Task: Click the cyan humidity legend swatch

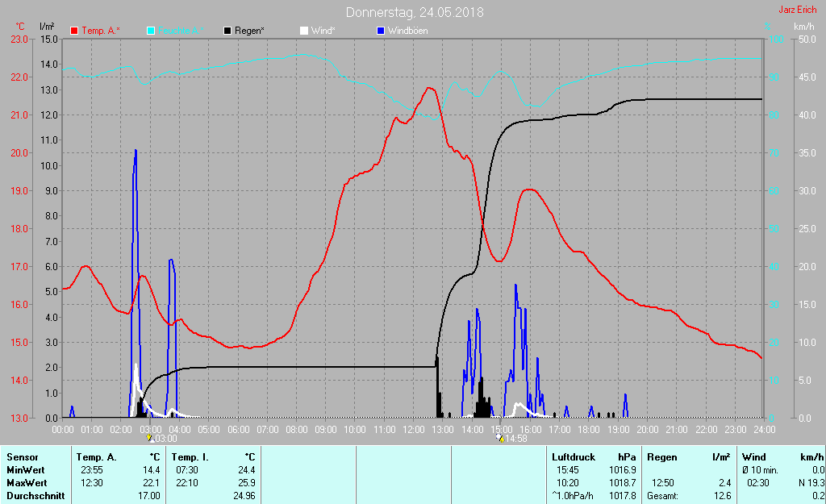Action: tap(151, 31)
